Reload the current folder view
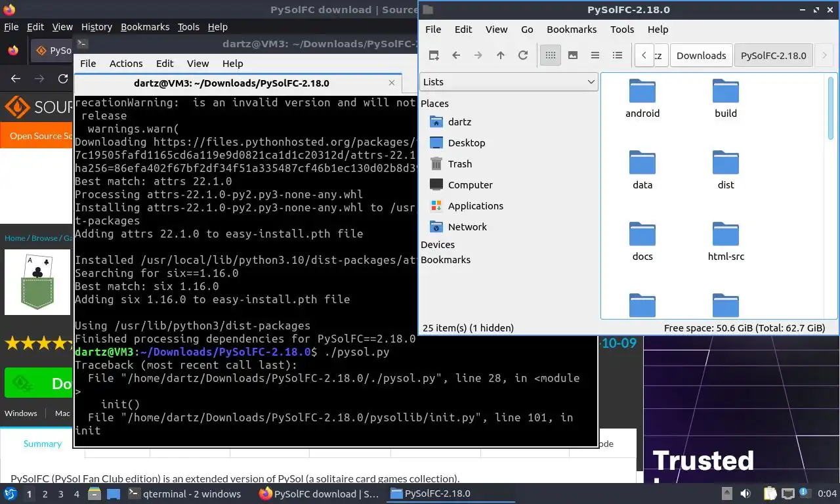The width and height of the screenshot is (840, 504). (523, 55)
